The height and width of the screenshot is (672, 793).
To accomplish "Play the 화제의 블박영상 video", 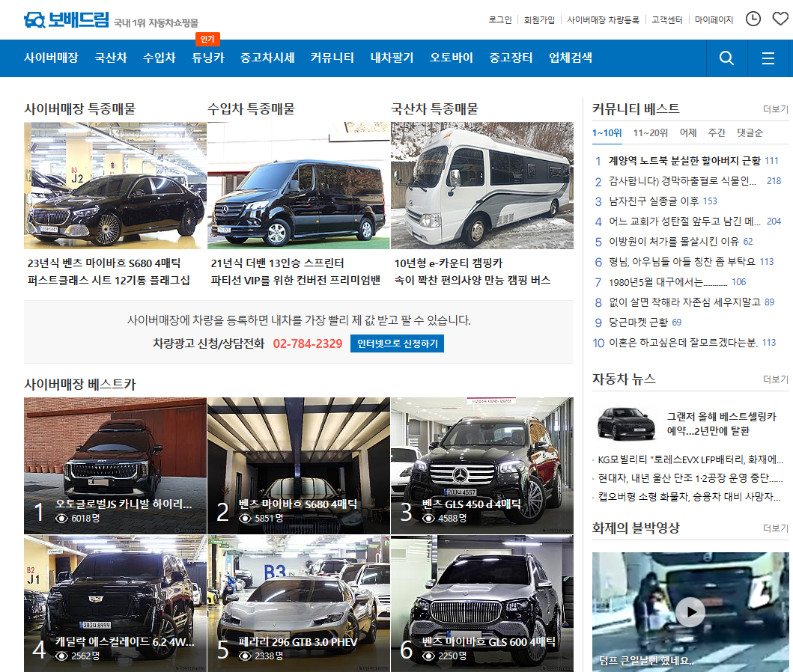I will (x=690, y=612).
